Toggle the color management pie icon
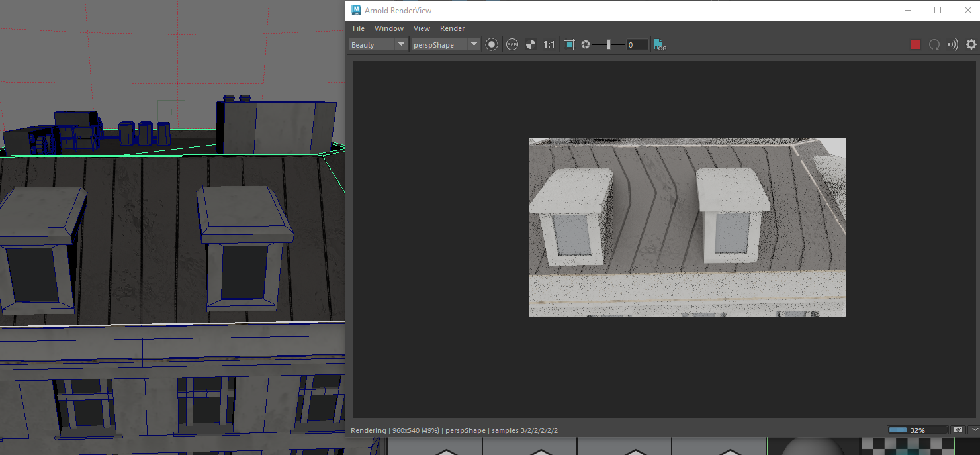The width and height of the screenshot is (980, 455). [x=531, y=44]
